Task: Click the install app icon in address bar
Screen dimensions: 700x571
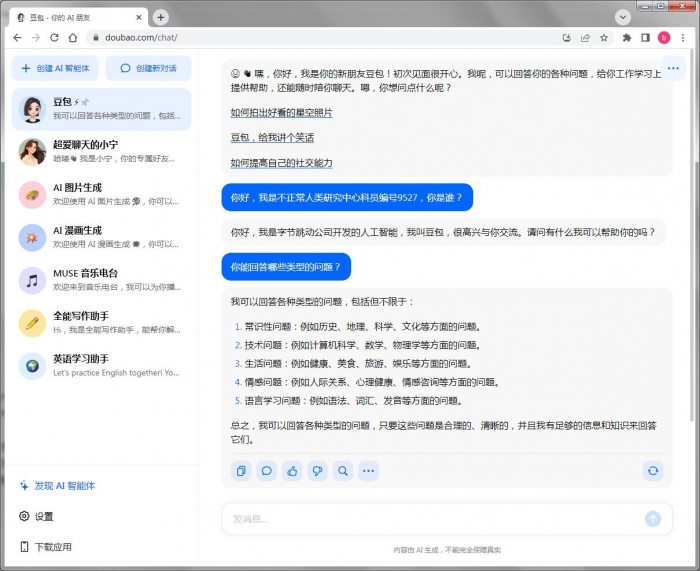Action: pyautogui.click(x=567, y=38)
